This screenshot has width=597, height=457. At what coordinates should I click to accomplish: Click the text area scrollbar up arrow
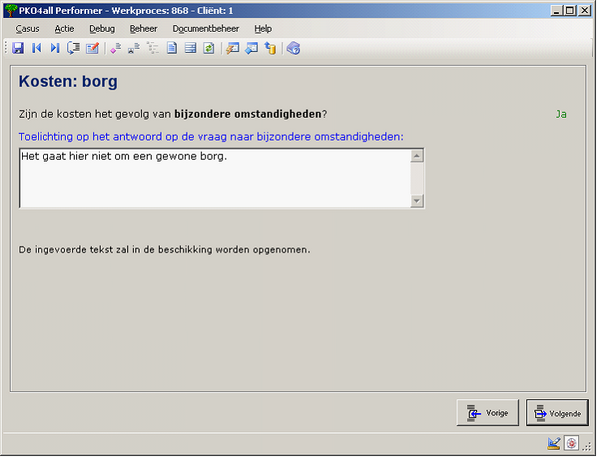click(x=417, y=156)
